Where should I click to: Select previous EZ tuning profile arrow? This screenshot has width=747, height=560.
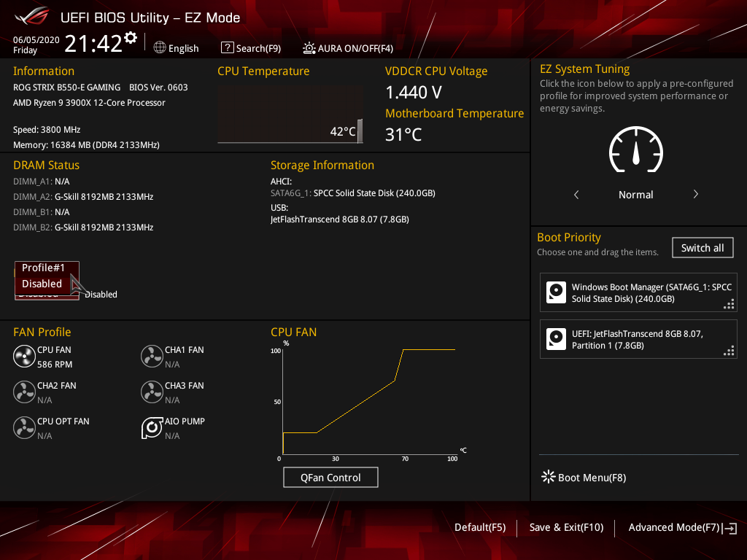pos(576,194)
